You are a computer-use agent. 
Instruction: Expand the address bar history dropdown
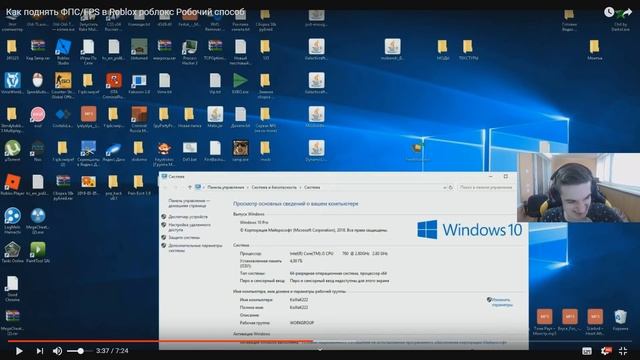(x=444, y=187)
